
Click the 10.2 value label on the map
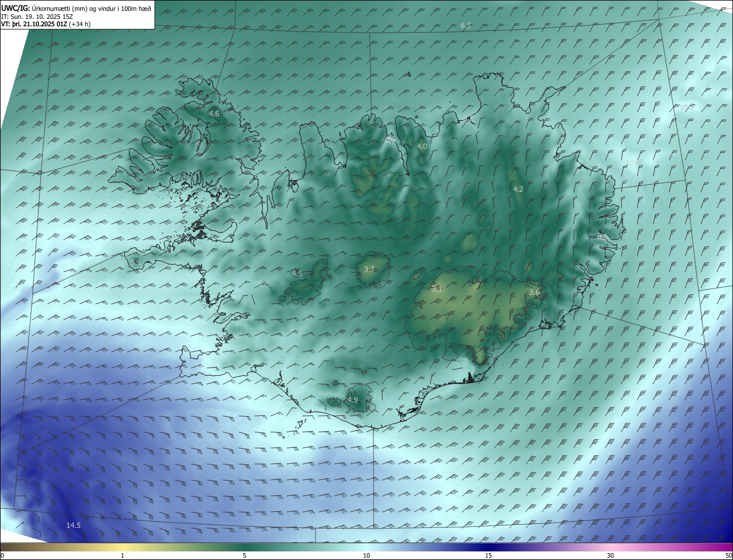[686, 108]
